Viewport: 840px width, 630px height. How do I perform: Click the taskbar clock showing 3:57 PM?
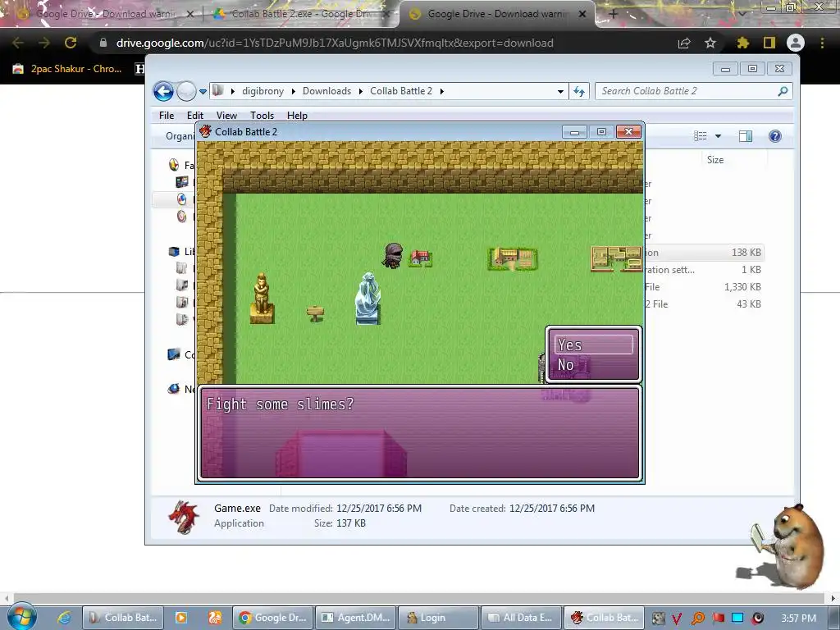[798, 619]
